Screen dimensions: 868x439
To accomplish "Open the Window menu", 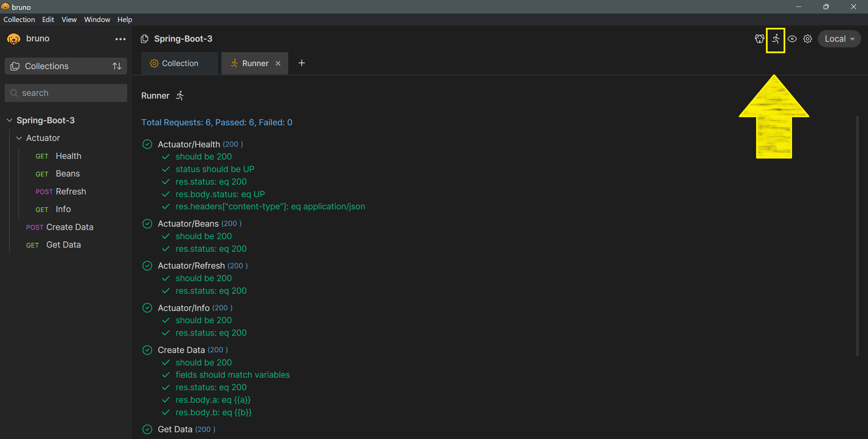I will pyautogui.click(x=97, y=20).
